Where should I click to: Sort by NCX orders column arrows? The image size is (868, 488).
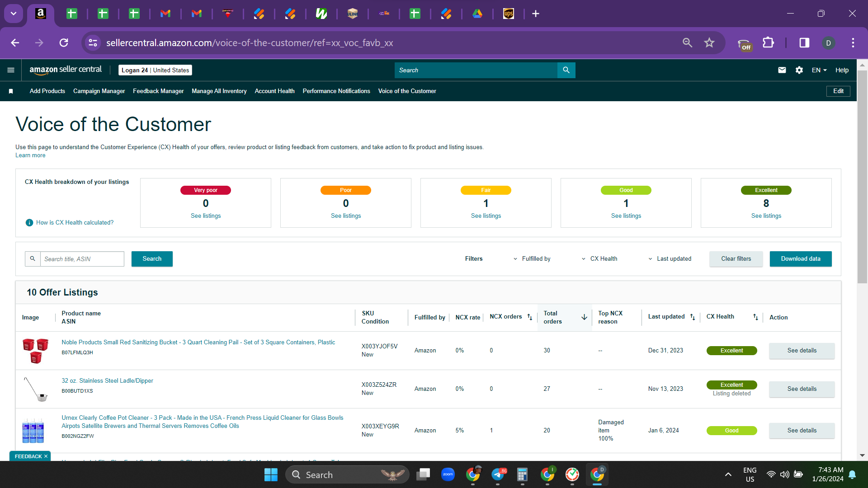[529, 317]
